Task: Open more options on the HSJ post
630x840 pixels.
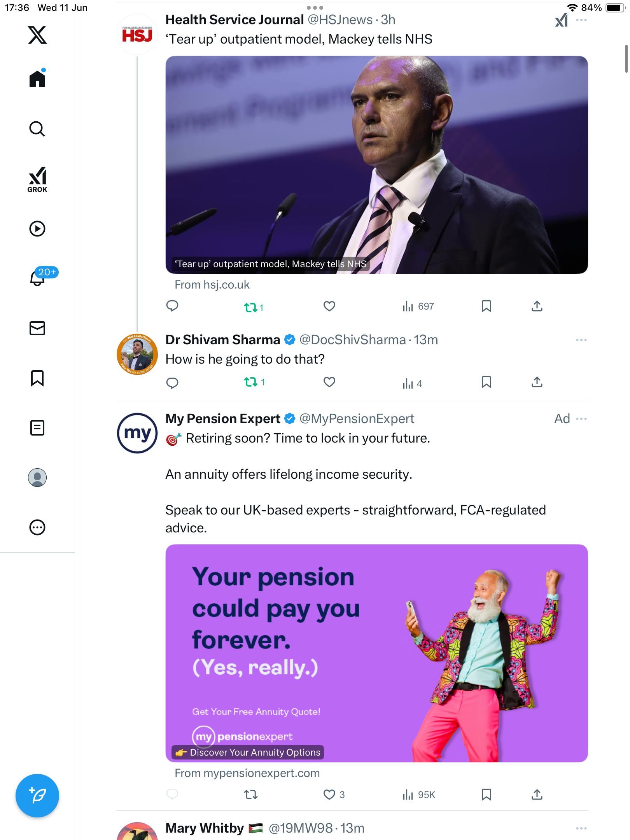Action: coord(581,20)
